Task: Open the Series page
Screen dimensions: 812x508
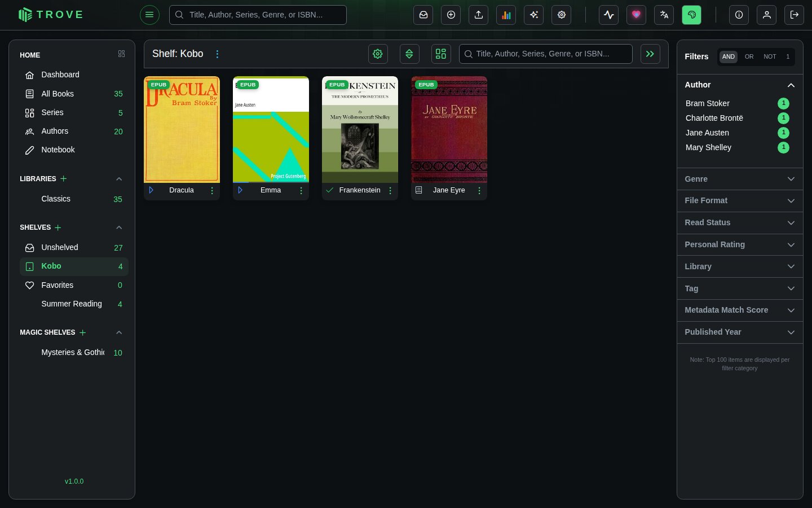Action: click(74, 112)
